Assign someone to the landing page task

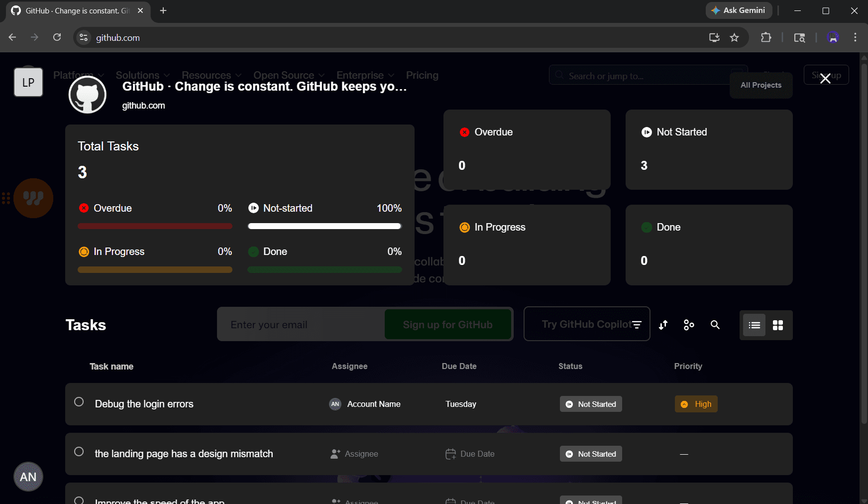click(x=354, y=454)
